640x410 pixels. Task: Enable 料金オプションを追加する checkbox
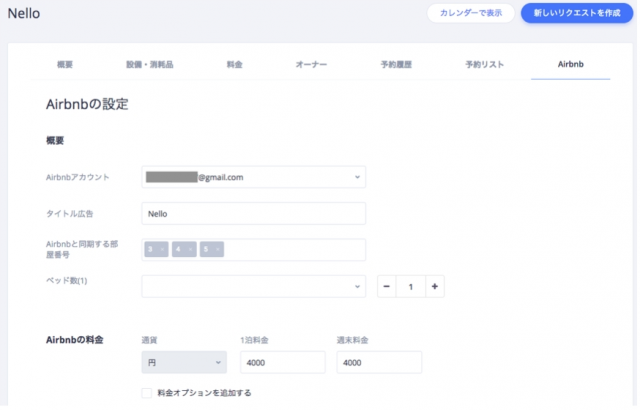pos(147,393)
